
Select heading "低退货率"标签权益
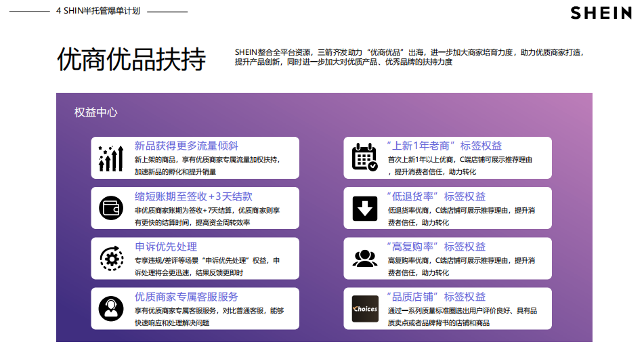[x=436, y=196]
